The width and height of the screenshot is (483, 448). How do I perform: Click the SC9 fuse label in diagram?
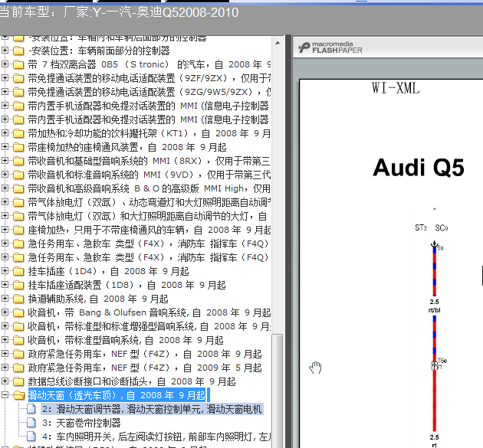[441, 228]
